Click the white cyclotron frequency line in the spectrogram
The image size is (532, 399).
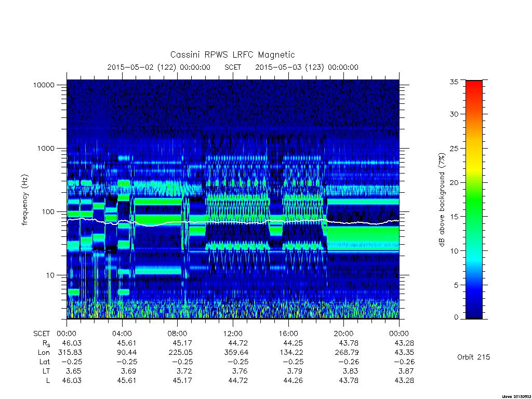tap(233, 222)
